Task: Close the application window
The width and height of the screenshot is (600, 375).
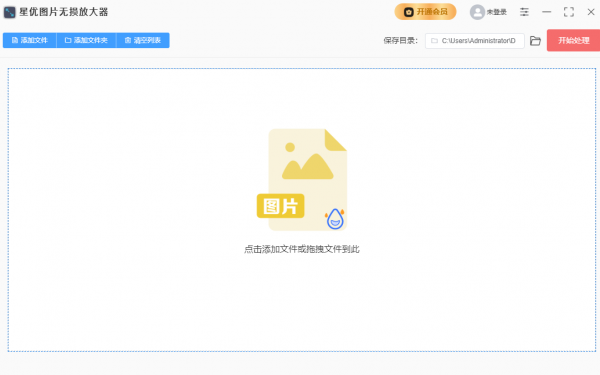Action: tap(591, 12)
